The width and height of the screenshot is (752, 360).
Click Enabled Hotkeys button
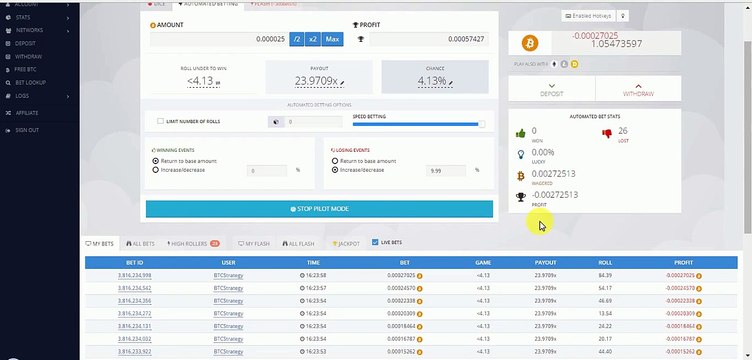tap(588, 16)
